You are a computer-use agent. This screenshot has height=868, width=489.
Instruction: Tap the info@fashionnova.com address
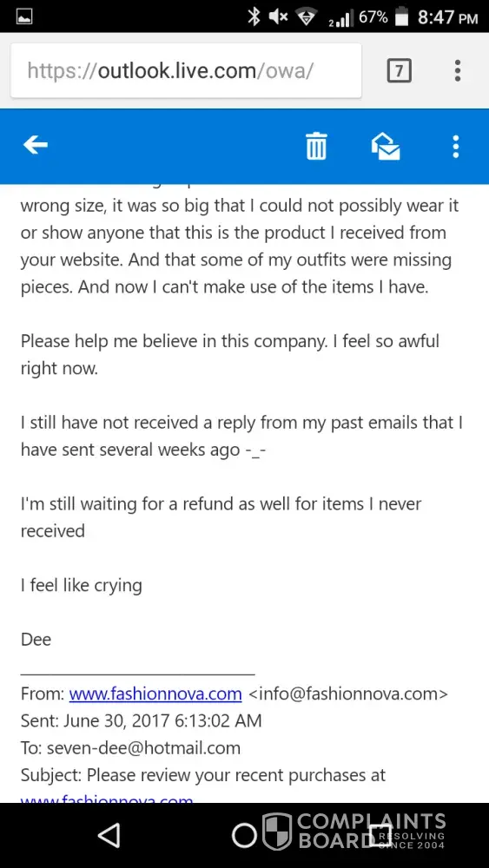point(348,694)
